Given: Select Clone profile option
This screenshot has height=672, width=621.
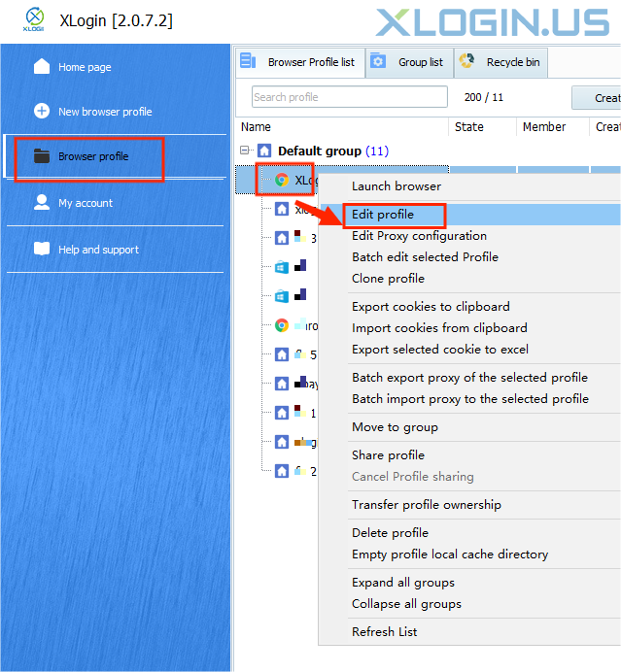Looking at the screenshot, I should [x=388, y=279].
